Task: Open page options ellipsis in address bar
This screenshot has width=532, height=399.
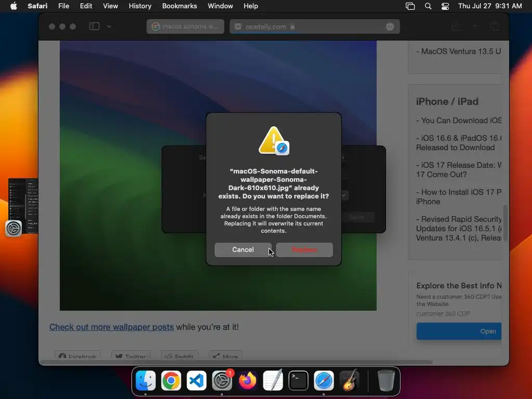Action: (x=390, y=26)
